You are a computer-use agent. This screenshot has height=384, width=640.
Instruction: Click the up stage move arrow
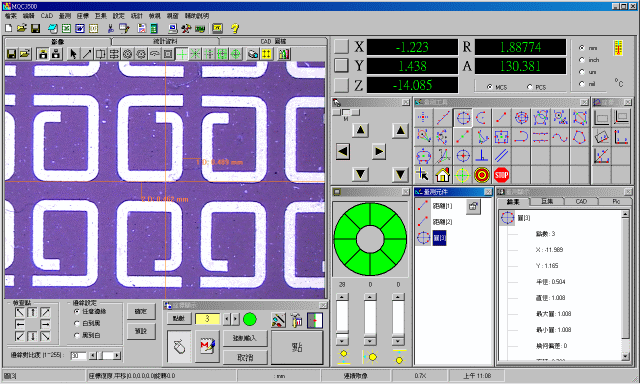[360, 131]
